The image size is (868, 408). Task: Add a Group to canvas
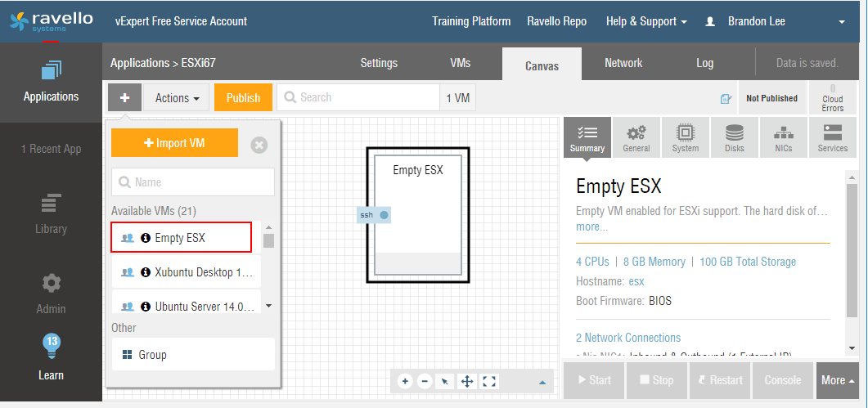point(193,354)
